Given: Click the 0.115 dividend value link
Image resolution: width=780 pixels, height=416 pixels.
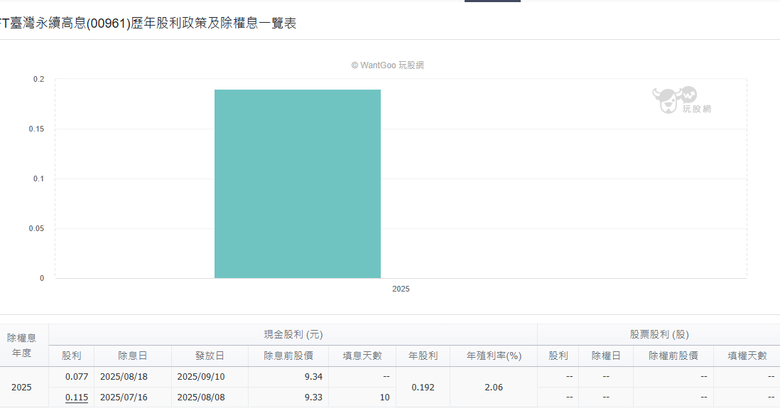Looking at the screenshot, I should coord(77,397).
